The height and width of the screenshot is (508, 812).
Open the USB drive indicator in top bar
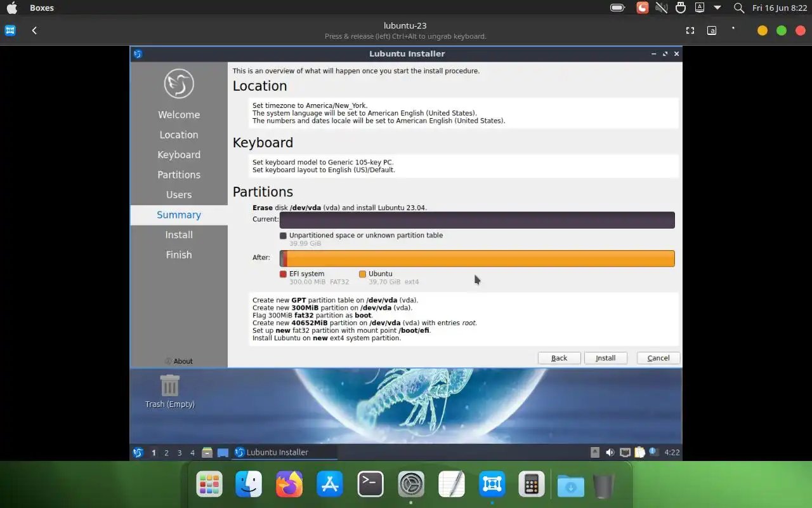point(681,8)
